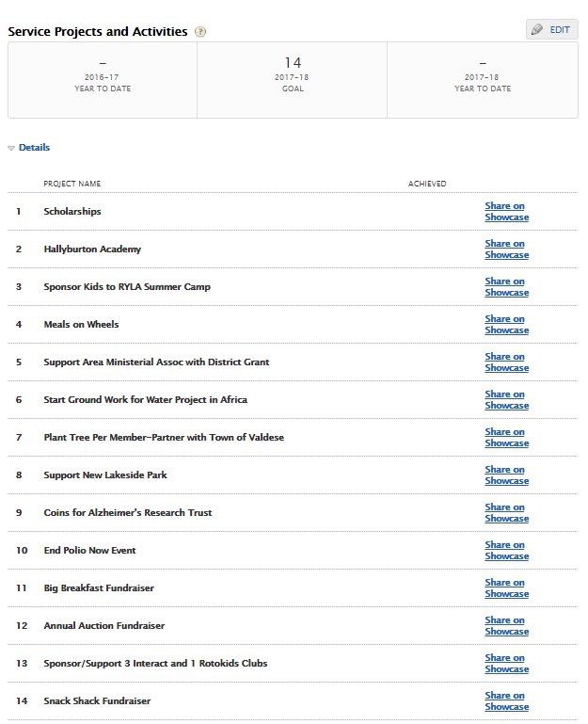Click the EDIT button
Screen dimensions: 588x724
pyautogui.click(x=551, y=29)
